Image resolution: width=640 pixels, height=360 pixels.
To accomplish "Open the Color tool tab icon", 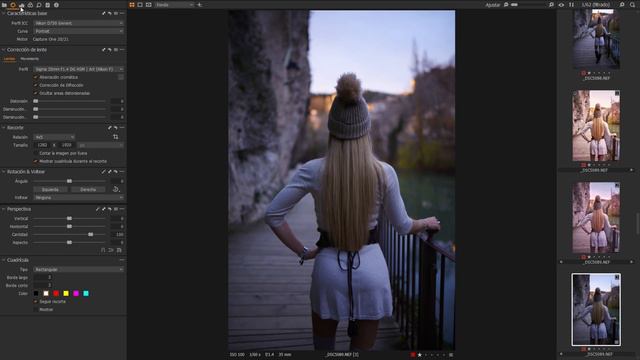I will pyautogui.click(x=30, y=5).
